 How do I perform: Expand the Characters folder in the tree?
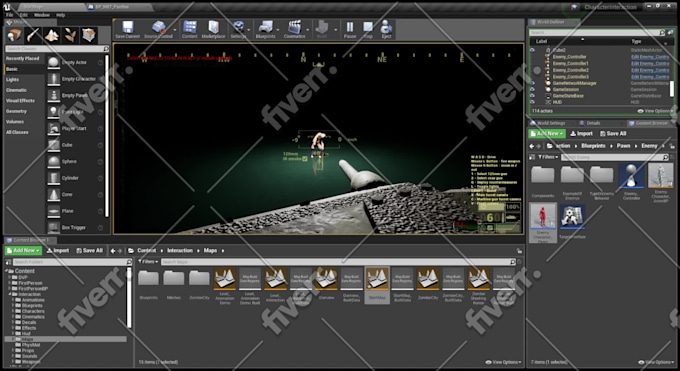point(13,311)
